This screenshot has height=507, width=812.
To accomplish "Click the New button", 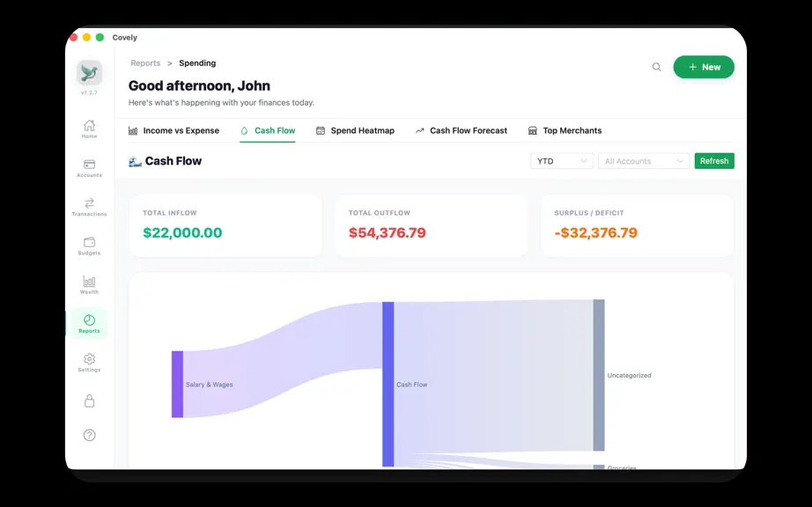I will [x=704, y=67].
